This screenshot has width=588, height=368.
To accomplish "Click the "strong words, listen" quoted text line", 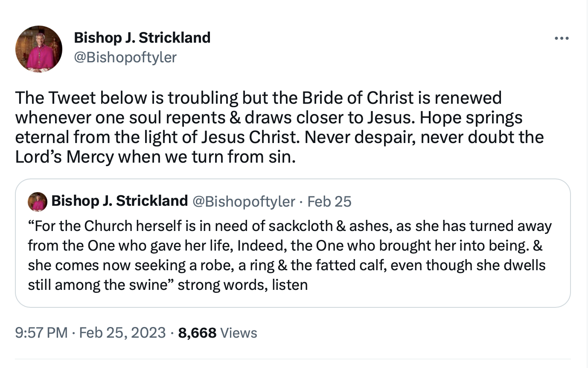I will pyautogui.click(x=242, y=284).
